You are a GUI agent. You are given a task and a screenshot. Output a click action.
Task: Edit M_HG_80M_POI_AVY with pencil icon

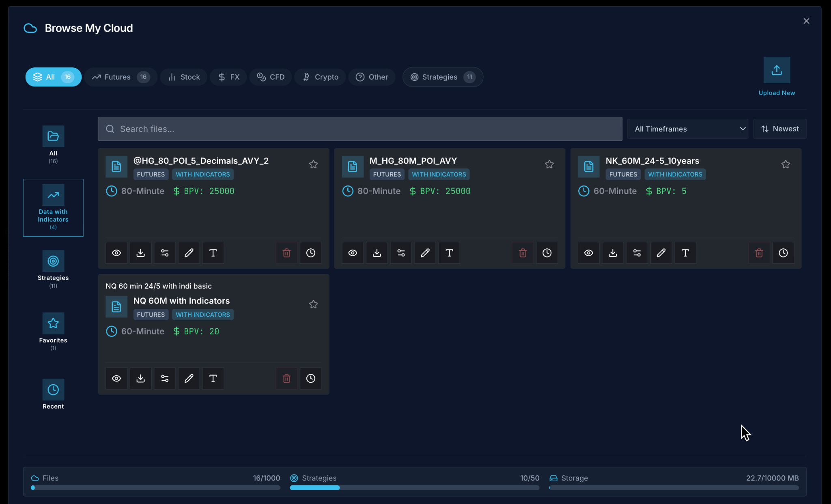pos(425,253)
